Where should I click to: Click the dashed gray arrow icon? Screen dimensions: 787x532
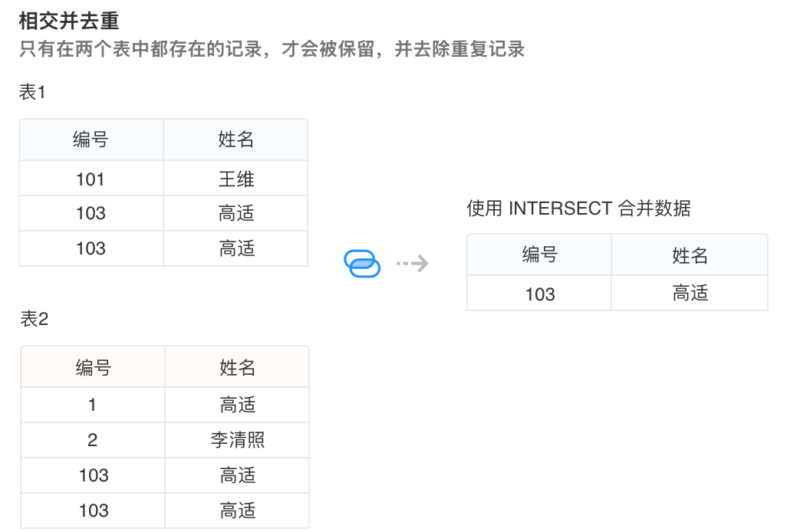[x=412, y=264]
